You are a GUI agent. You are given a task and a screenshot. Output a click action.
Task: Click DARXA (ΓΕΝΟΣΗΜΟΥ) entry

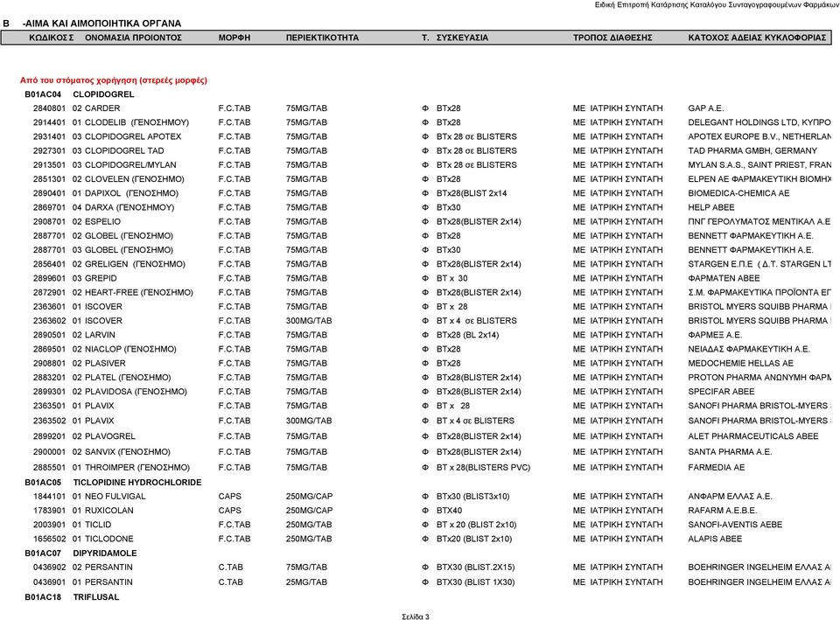pos(129,207)
